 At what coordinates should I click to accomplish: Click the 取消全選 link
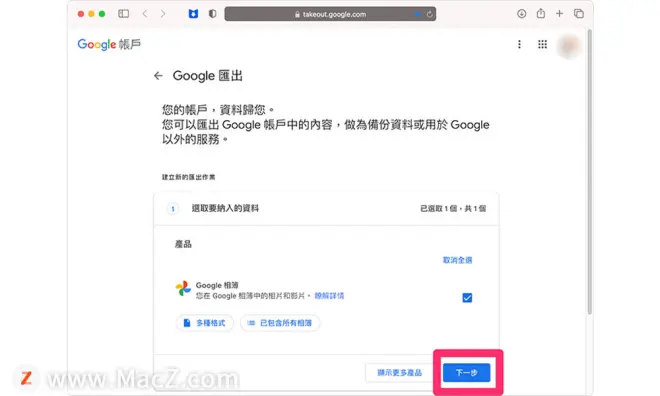[x=458, y=260]
